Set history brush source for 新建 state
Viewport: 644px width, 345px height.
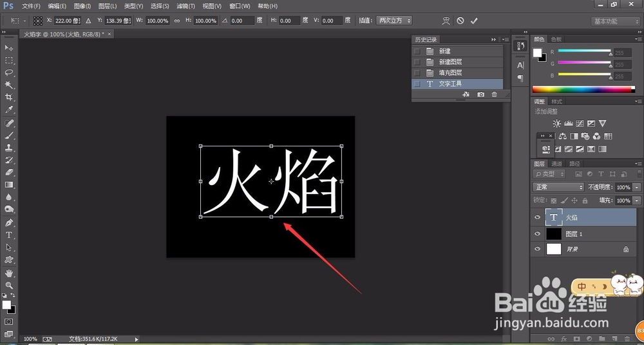[x=417, y=52]
